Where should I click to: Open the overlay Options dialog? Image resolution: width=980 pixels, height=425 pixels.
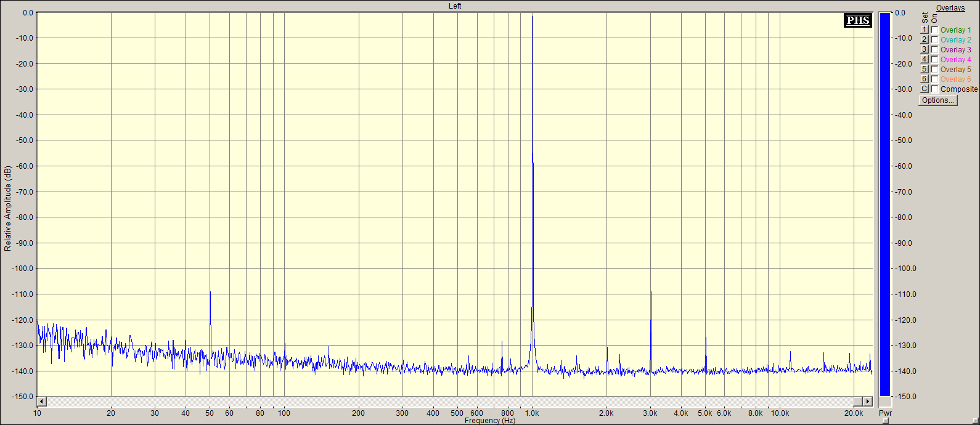[937, 100]
